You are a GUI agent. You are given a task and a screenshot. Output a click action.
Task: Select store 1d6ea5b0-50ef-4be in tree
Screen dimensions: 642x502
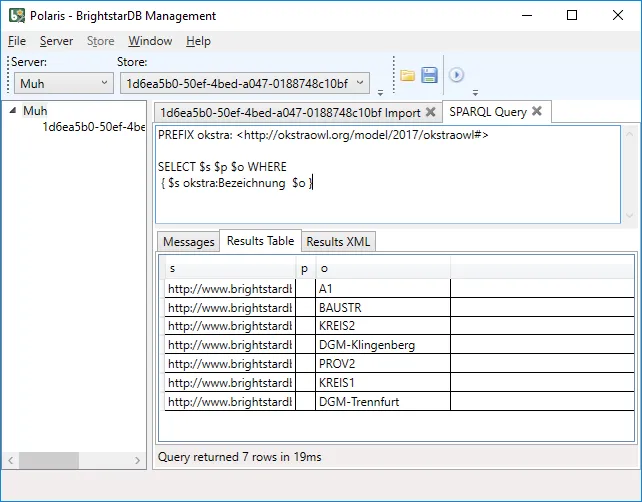click(x=93, y=127)
